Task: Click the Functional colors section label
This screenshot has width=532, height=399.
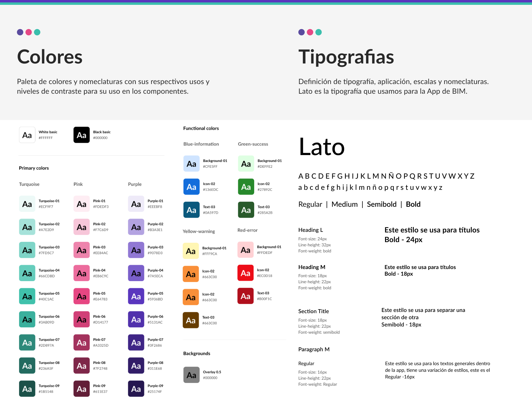Action: coord(201,128)
